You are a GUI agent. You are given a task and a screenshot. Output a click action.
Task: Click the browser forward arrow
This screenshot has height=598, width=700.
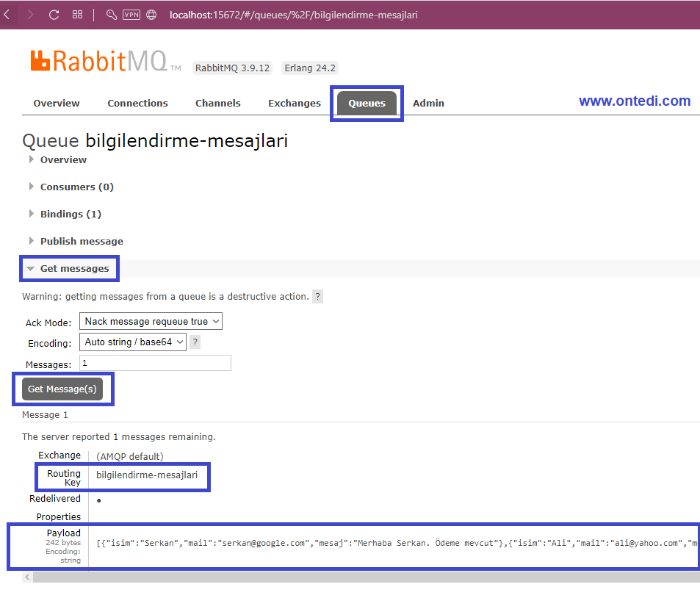pos(30,15)
